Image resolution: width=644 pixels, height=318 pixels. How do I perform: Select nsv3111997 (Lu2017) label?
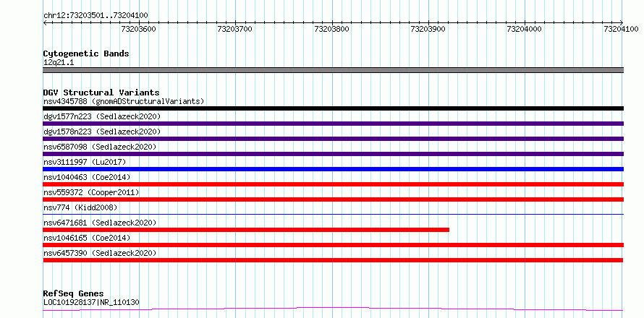[85, 162]
